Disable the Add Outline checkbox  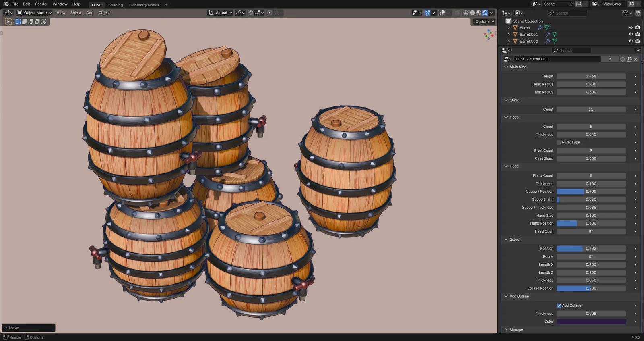click(x=559, y=306)
